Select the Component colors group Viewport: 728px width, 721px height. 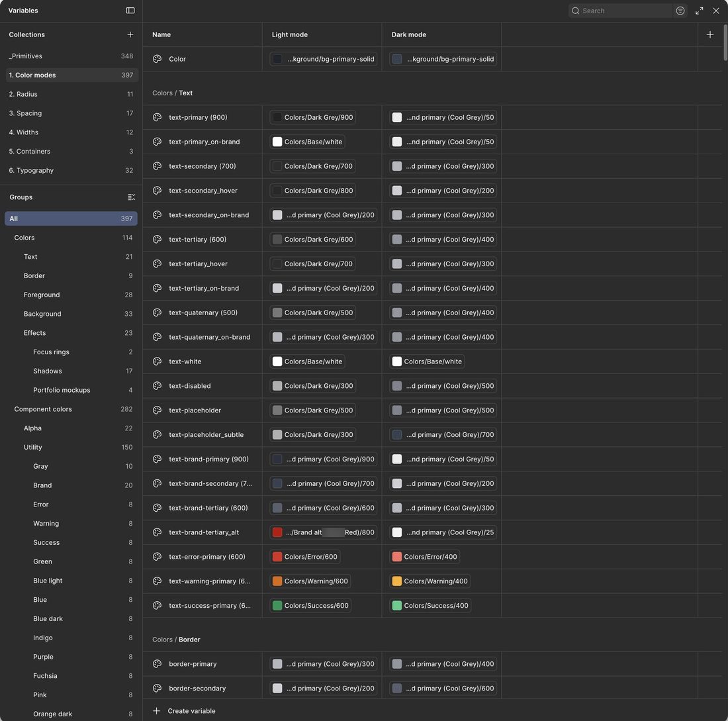click(x=71, y=409)
